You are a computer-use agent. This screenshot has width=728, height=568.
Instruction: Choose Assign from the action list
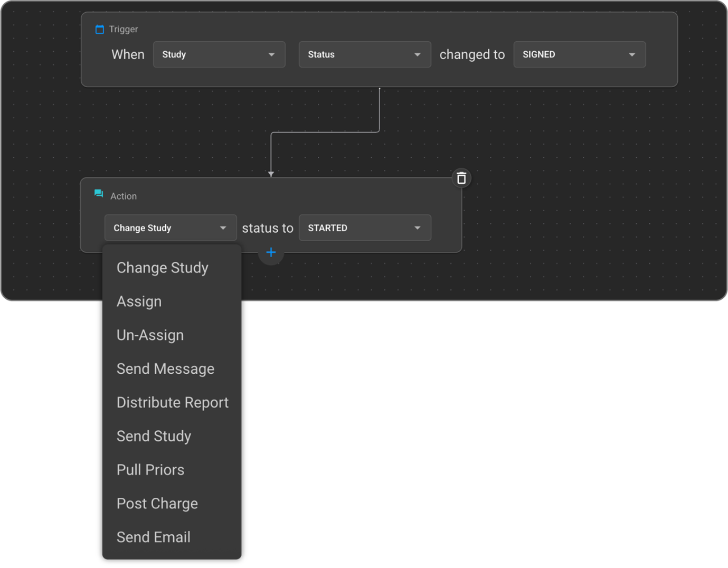(x=139, y=302)
